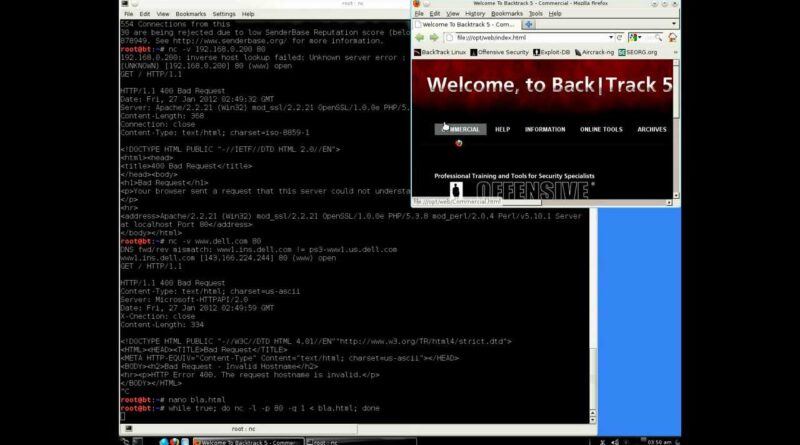Viewport: 800px width, 445px height.
Task: Click ONLINE TOOLS nav link
Action: [x=601, y=130]
